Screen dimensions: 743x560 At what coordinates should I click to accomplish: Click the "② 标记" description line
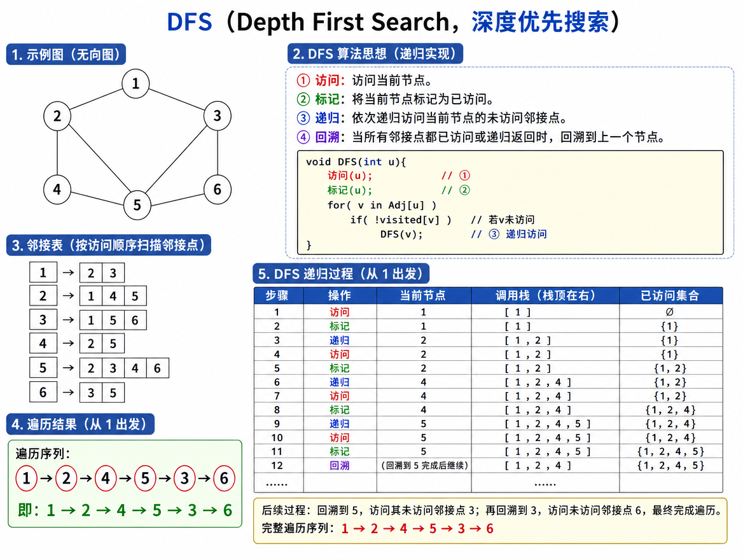[x=396, y=99]
